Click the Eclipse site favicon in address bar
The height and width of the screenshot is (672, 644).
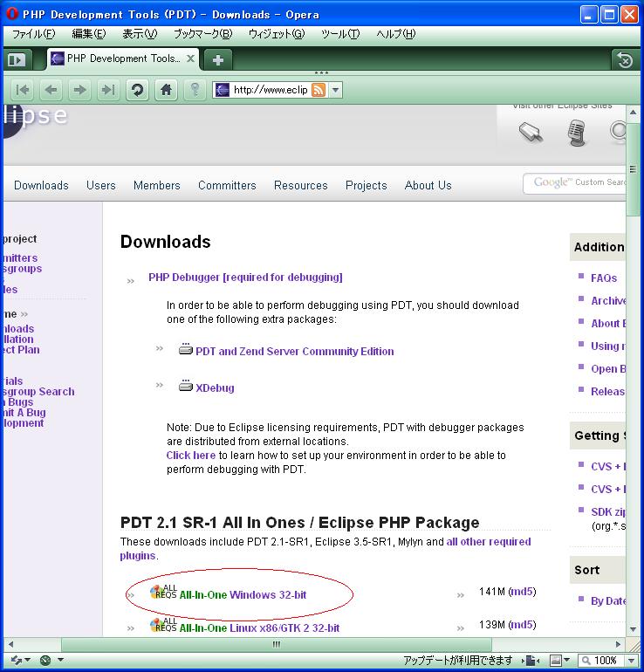point(223,90)
